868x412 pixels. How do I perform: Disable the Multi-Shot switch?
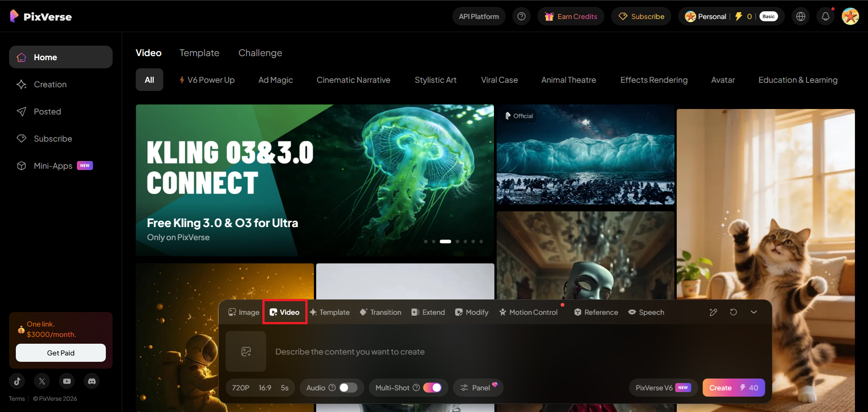(x=432, y=388)
